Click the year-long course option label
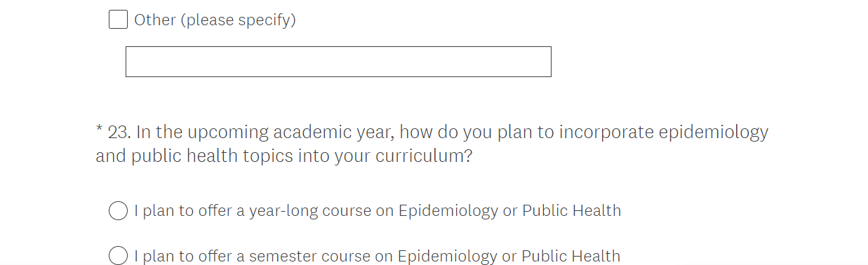868x265 pixels. 378,210
